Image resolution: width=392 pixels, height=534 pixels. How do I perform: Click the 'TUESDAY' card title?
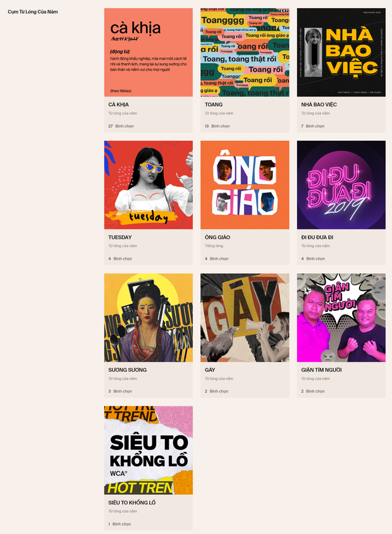(x=120, y=237)
